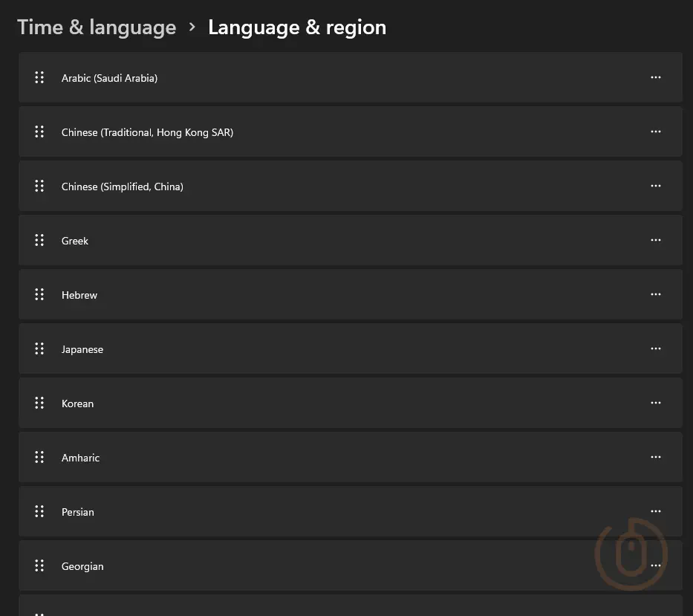This screenshot has width=693, height=616.
Task: Click the drag handle beside Greek
Action: click(x=39, y=240)
